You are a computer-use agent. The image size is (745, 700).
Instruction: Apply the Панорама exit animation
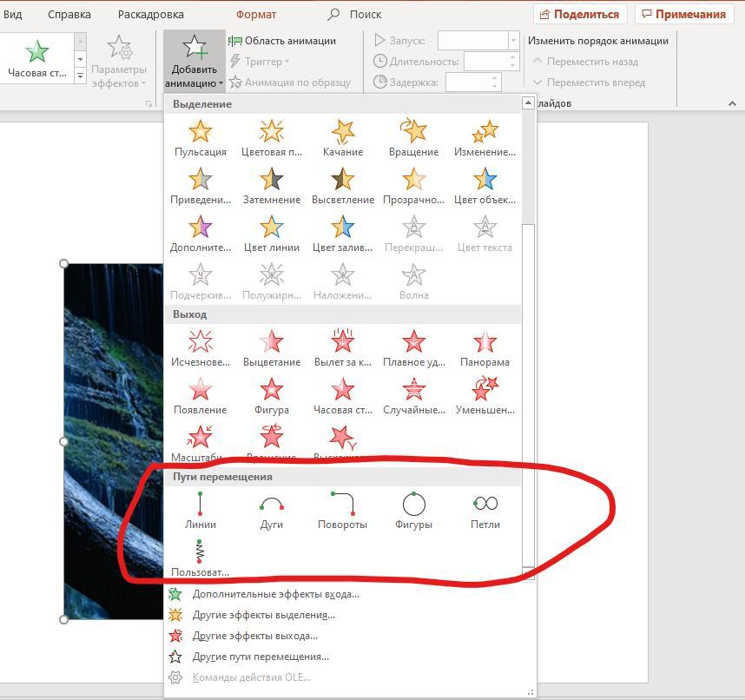[x=485, y=348]
